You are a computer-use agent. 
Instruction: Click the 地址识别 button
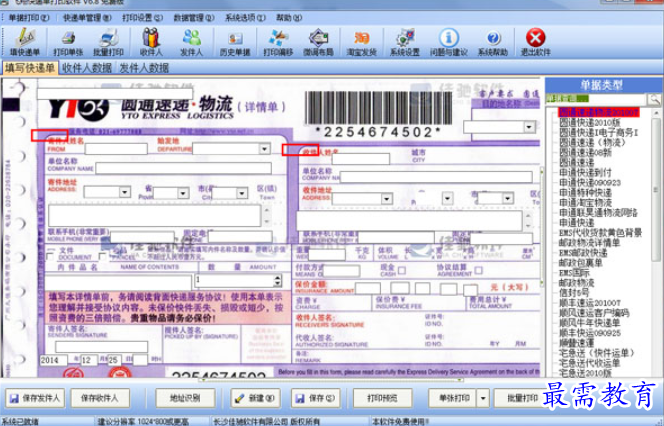185,398
